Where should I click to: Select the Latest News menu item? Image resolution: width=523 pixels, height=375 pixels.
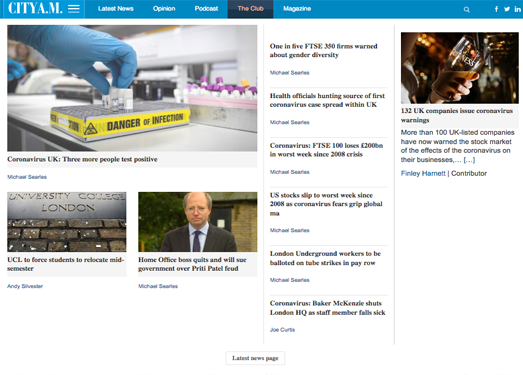tap(116, 9)
